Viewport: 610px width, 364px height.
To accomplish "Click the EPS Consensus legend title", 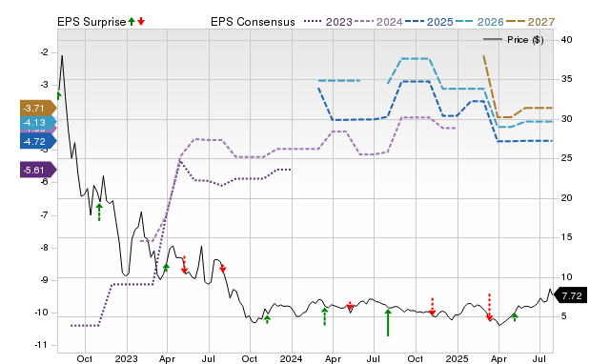I will (x=253, y=22).
